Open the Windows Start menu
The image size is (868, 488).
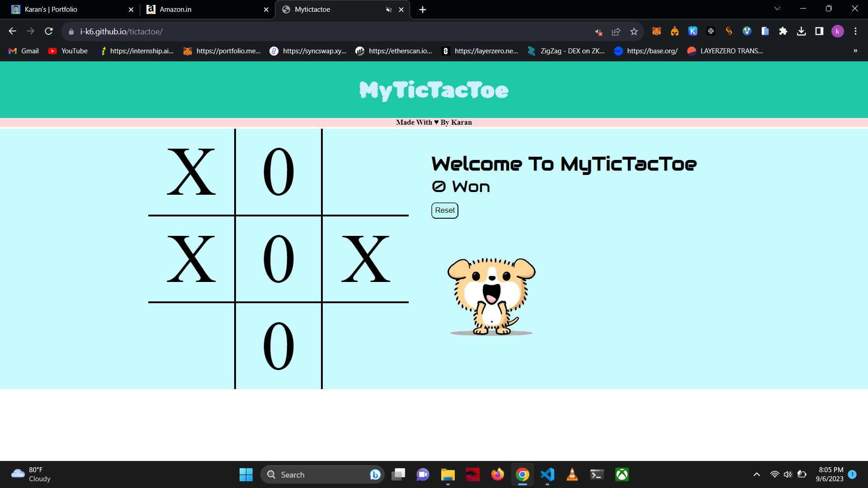coord(246,474)
